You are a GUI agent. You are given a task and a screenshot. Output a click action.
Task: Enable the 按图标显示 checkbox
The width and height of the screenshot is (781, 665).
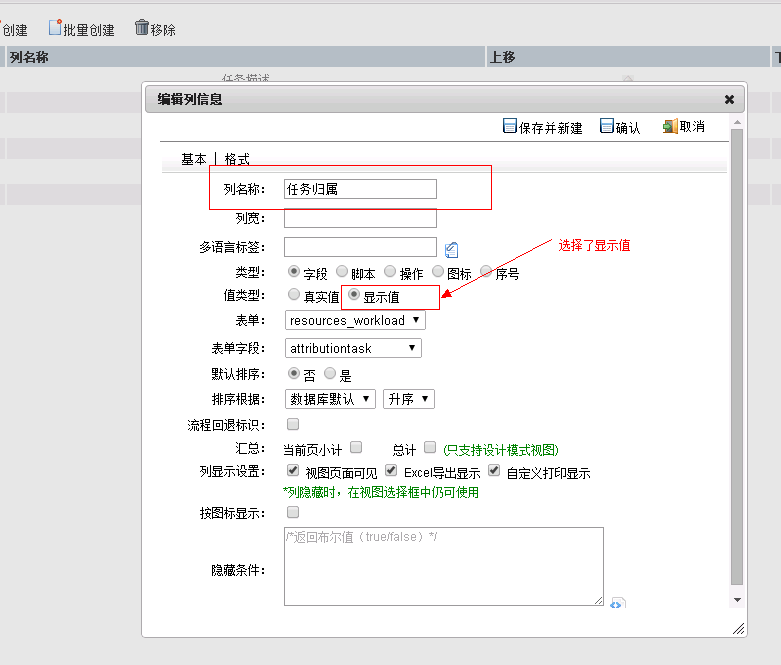tap(293, 512)
